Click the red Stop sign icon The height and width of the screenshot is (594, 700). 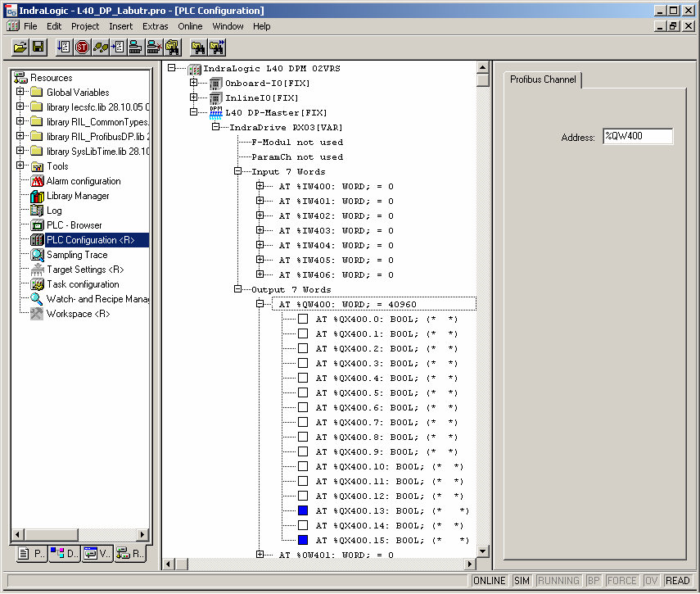[x=82, y=47]
